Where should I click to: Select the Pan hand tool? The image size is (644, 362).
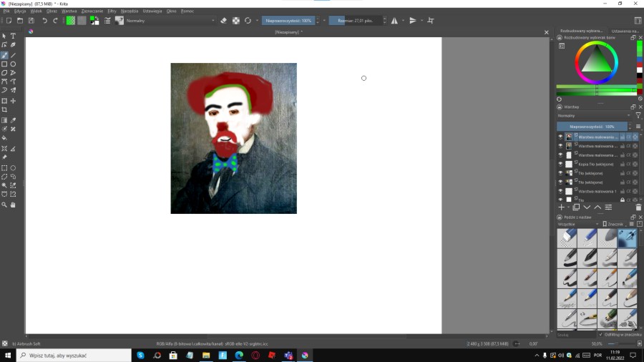click(x=13, y=205)
